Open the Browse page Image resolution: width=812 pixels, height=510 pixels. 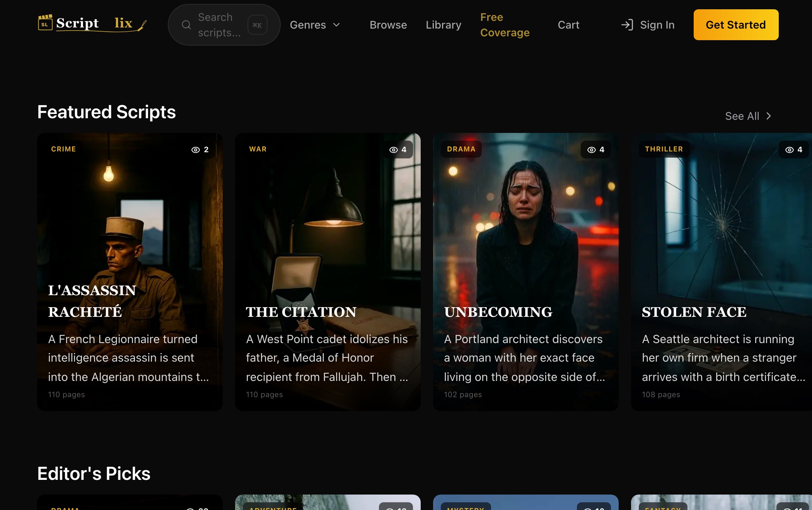click(x=388, y=25)
